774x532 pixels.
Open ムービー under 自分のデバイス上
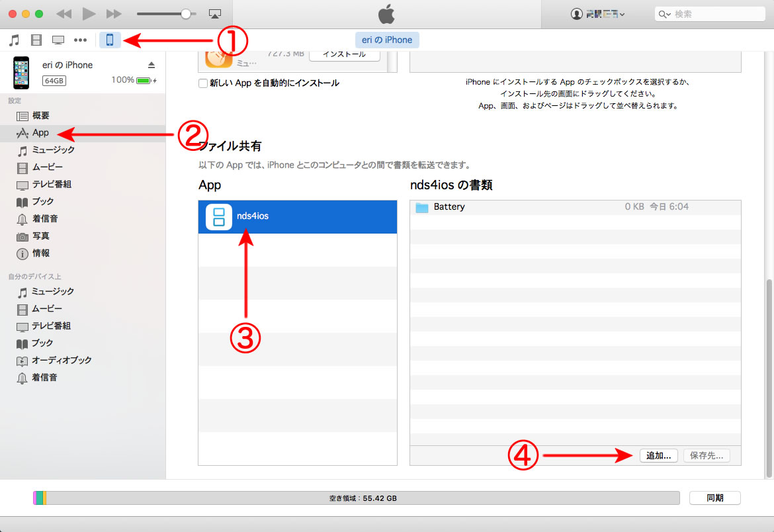coord(83,309)
